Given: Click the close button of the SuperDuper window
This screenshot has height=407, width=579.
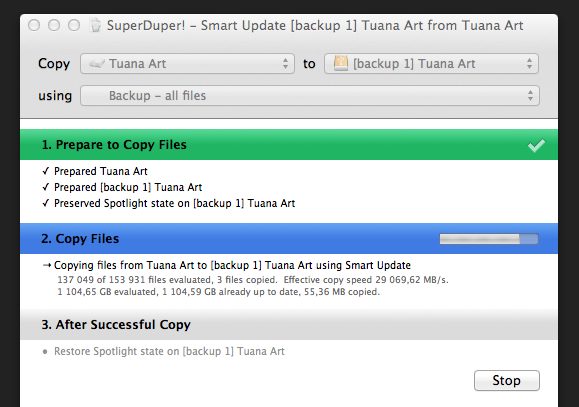Looking at the screenshot, I should [34, 25].
